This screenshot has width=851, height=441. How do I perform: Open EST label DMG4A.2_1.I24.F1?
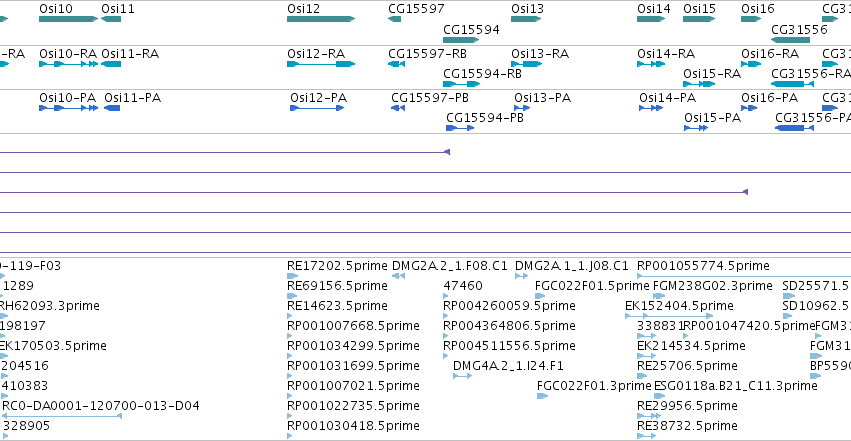pos(509,366)
